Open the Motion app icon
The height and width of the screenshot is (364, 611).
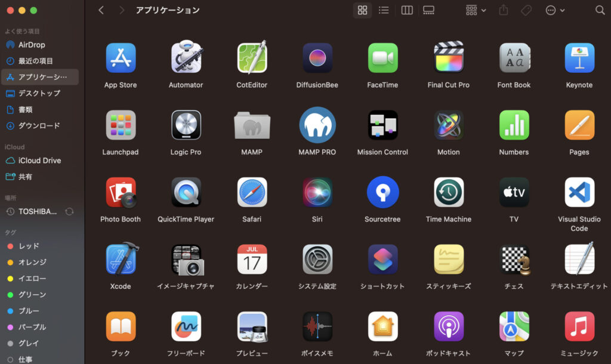[x=448, y=125]
